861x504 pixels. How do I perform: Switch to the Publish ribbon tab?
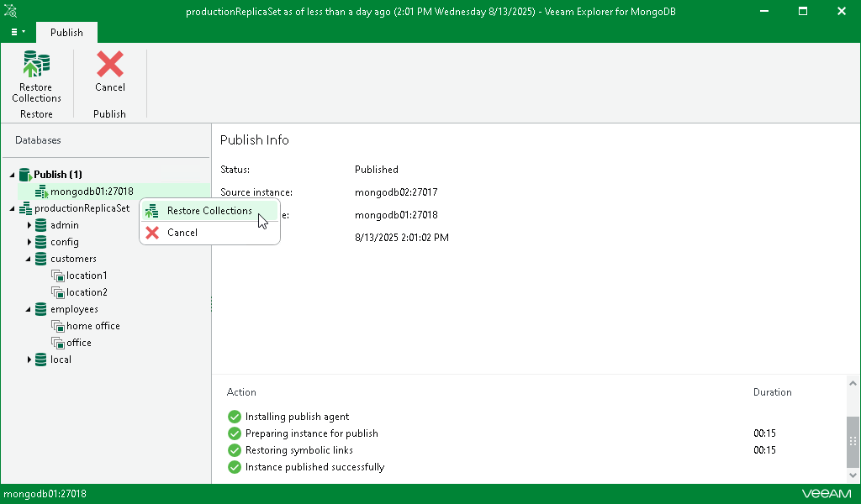(66, 32)
